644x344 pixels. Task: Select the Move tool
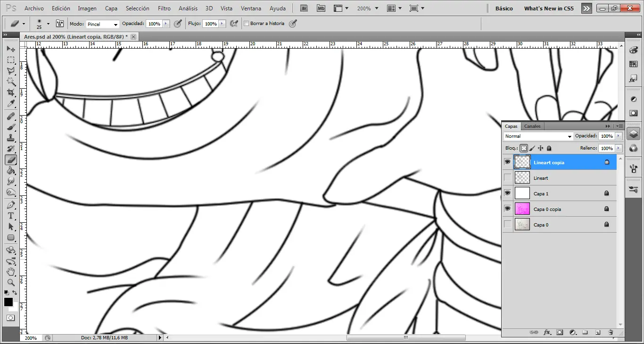coord(11,49)
